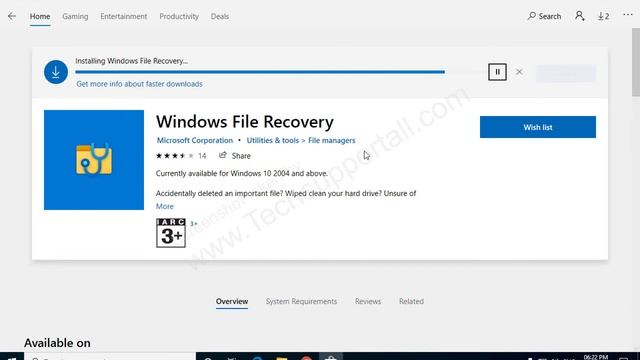Click the 3+ age rating link
The height and width of the screenshot is (360, 640).
(x=194, y=224)
